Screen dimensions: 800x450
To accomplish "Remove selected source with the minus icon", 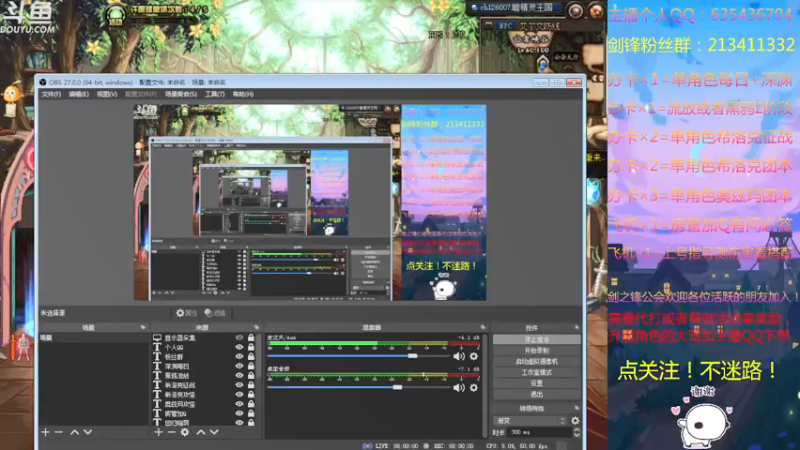I will point(171,432).
